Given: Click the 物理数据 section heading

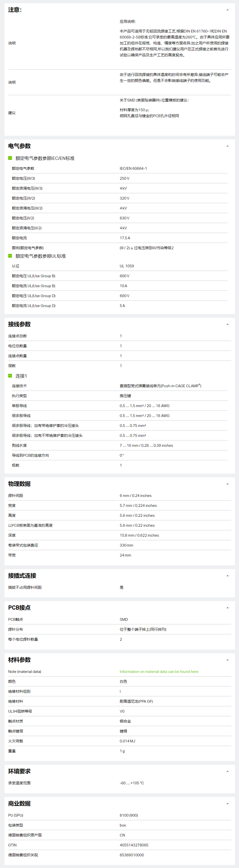Looking at the screenshot, I should tap(20, 484).
